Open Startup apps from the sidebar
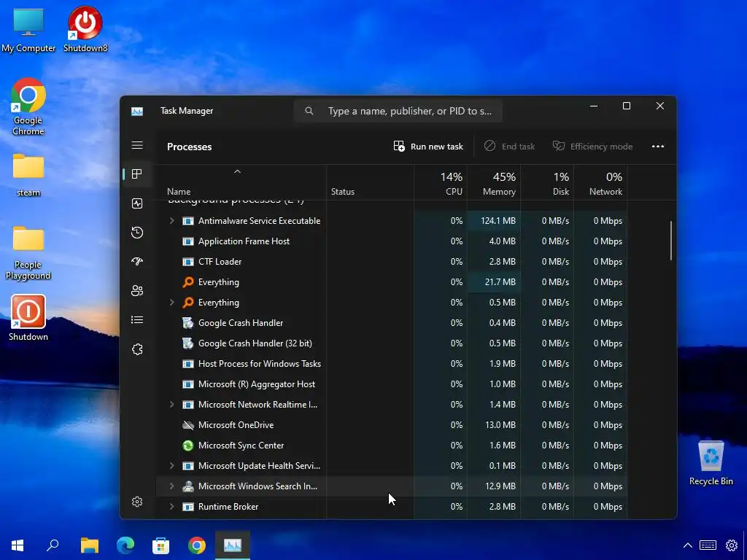This screenshot has width=747, height=560. (137, 262)
